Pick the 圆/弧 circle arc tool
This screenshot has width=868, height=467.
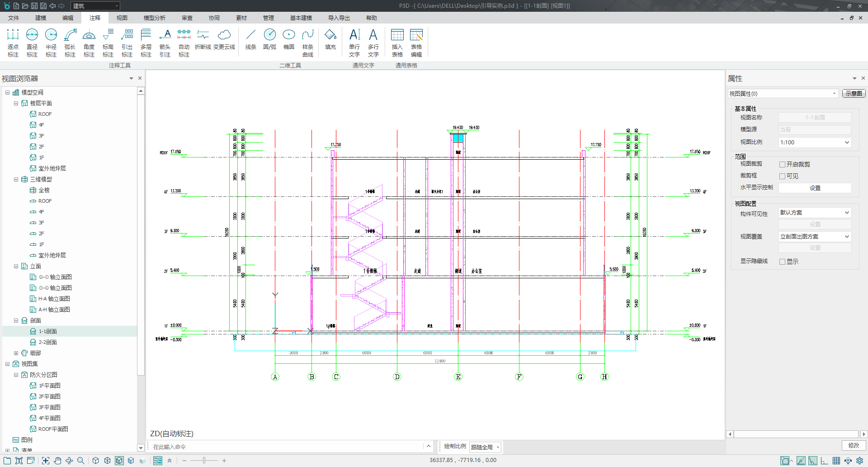(x=270, y=40)
